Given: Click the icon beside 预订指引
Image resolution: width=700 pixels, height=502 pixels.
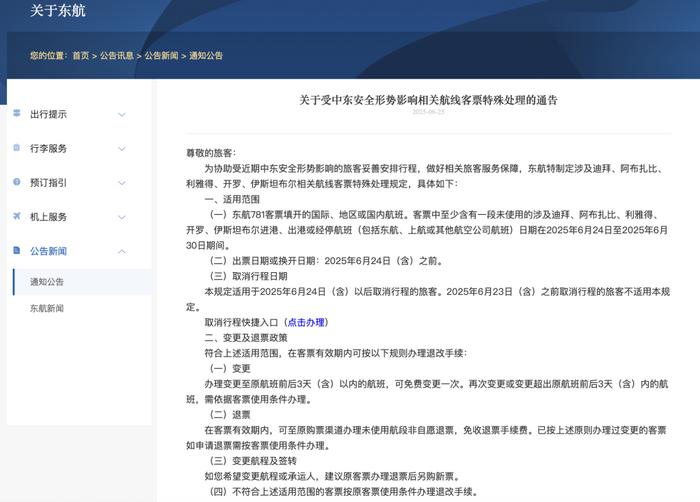Looking at the screenshot, I should tap(18, 182).
